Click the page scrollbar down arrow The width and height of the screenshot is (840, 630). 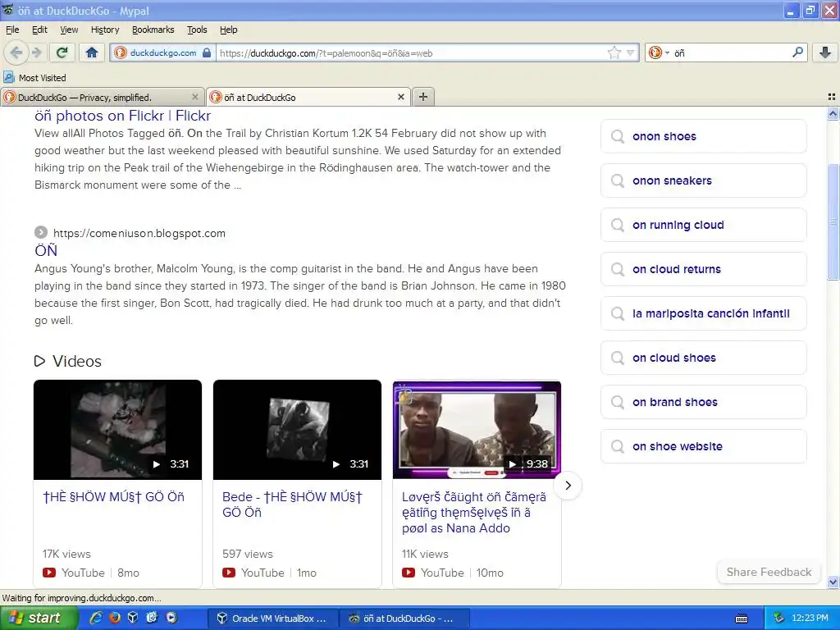pyautogui.click(x=833, y=582)
